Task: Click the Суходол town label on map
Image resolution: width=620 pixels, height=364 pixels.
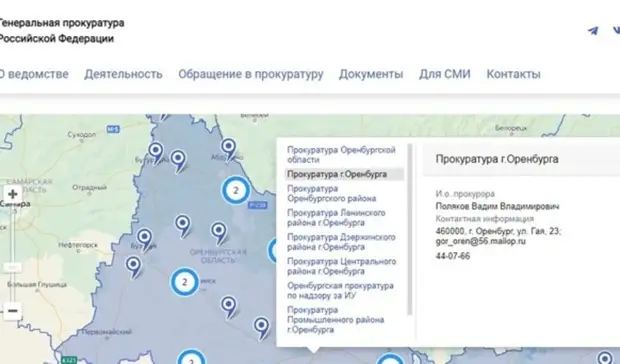Action: [x=81, y=135]
